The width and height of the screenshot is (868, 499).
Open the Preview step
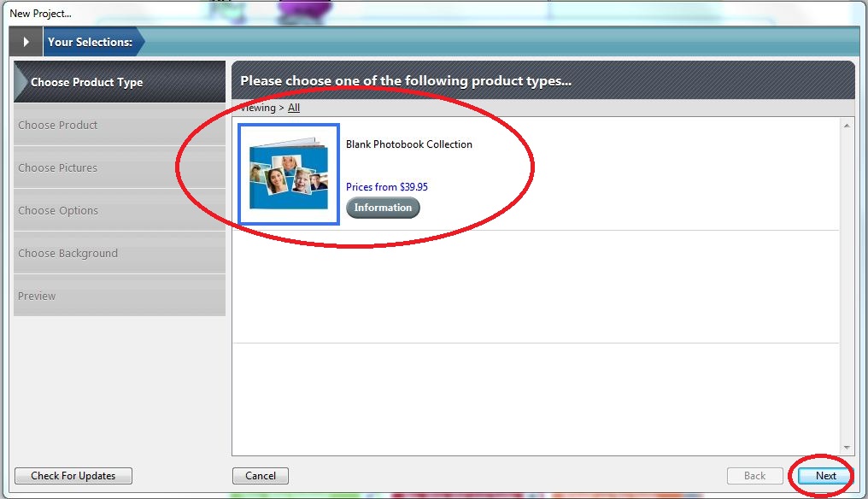tap(120, 296)
